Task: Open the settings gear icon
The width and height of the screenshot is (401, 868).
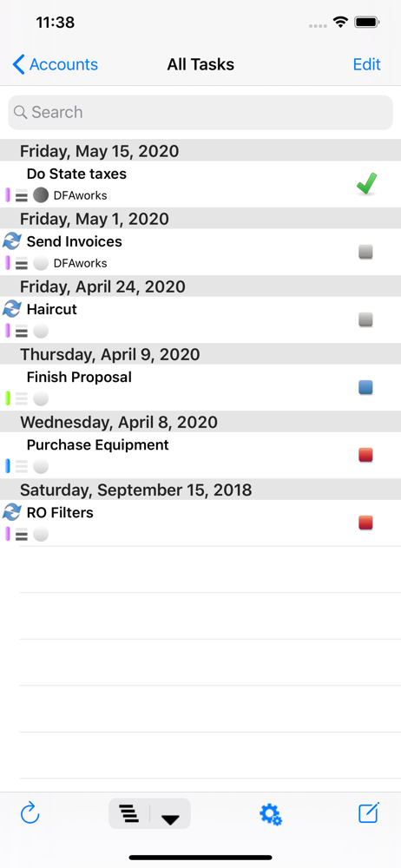Action: click(270, 814)
